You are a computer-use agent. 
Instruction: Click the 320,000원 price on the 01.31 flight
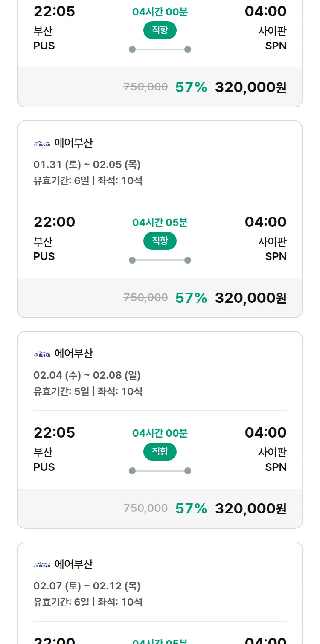pyautogui.click(x=250, y=298)
